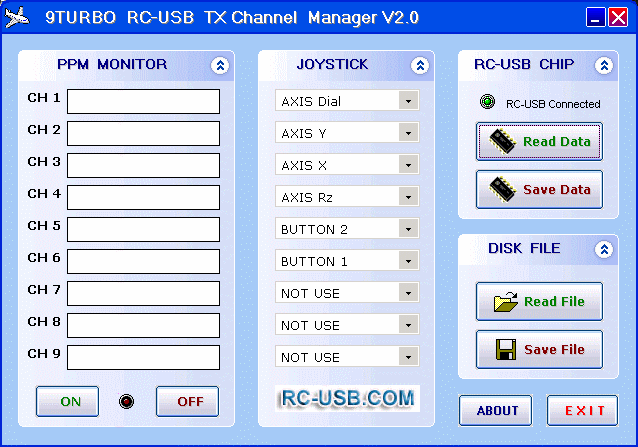638x447 pixels.
Task: Open the AXIS Rz dropdown
Action: [408, 197]
